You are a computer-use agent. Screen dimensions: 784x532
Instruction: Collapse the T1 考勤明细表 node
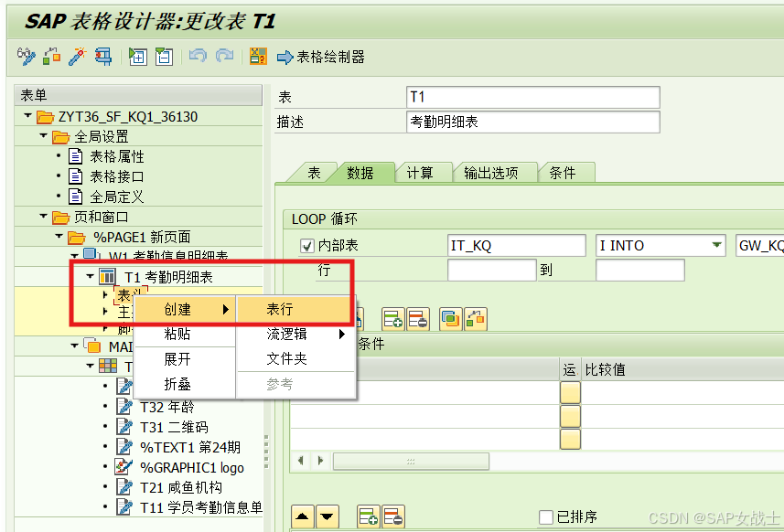pos(90,276)
